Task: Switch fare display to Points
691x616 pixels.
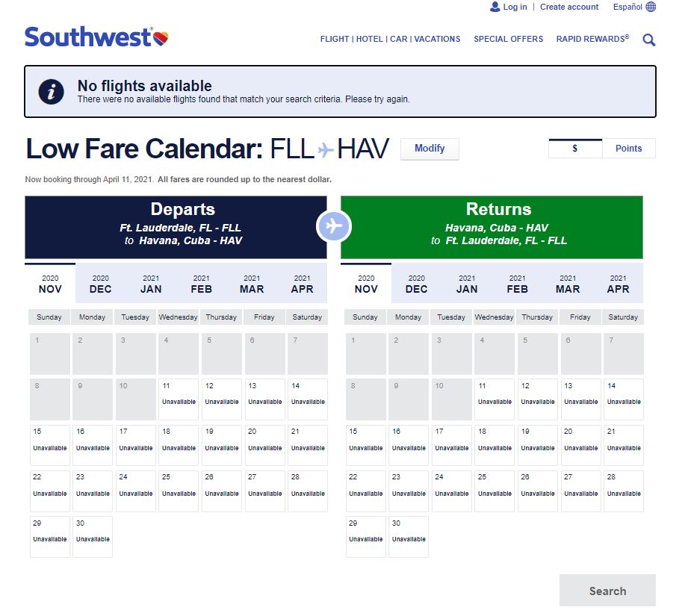Action: [628, 149]
